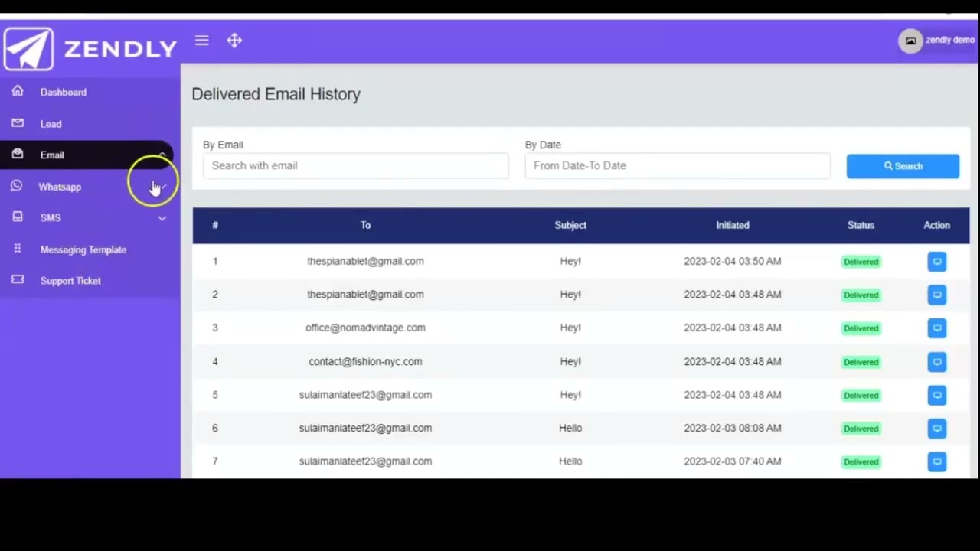Viewport: 980px width, 551px height.
Task: Click Delivered badge in row 4
Action: pos(861,362)
